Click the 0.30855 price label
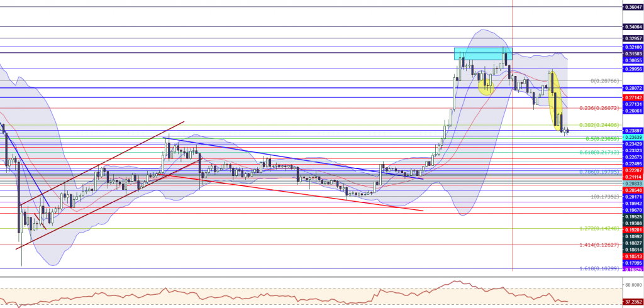 pos(633,60)
